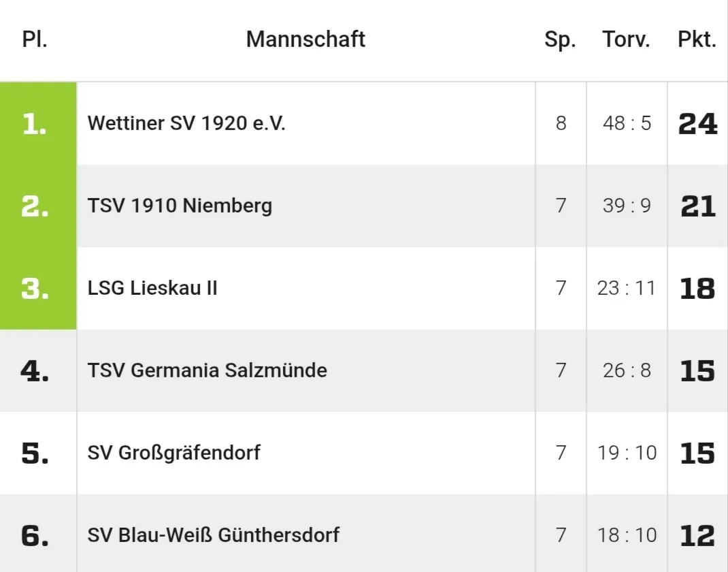Click the games played count of 8
The height and width of the screenshot is (572, 728).
561,123
